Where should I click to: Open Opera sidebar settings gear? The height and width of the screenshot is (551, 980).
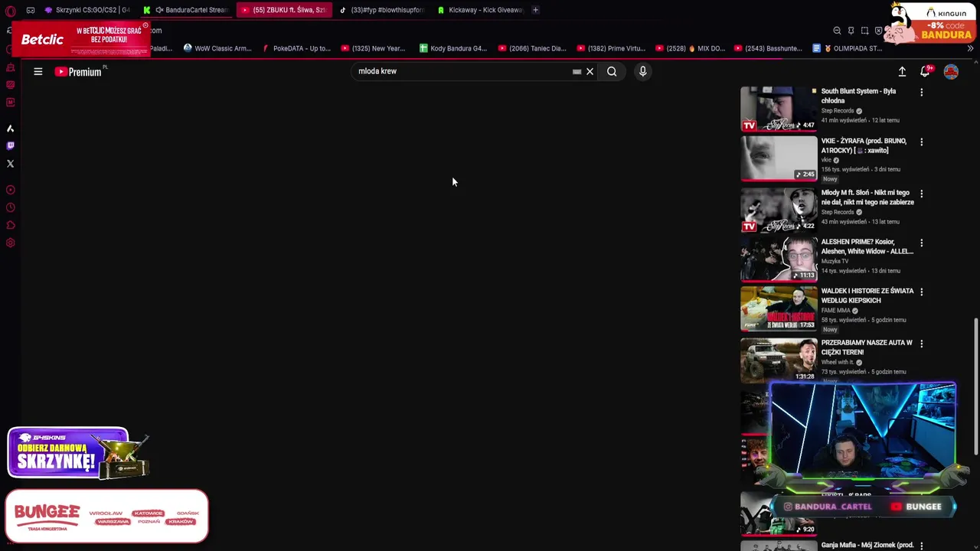pos(10,243)
